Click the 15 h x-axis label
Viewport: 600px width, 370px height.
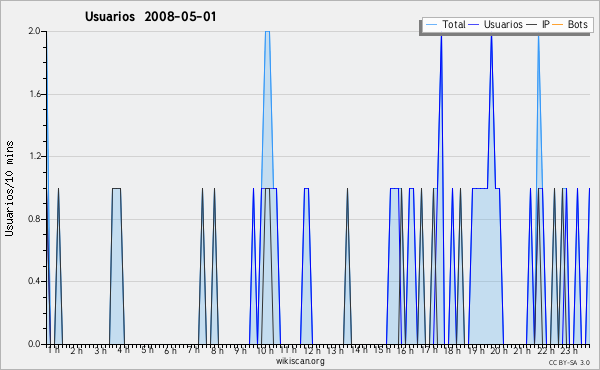382,350
